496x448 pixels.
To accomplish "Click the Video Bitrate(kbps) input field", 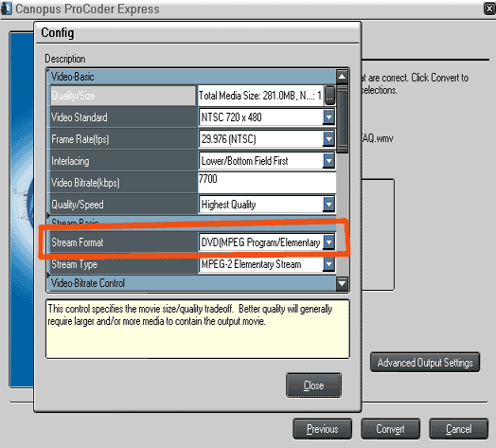I will coord(267,183).
